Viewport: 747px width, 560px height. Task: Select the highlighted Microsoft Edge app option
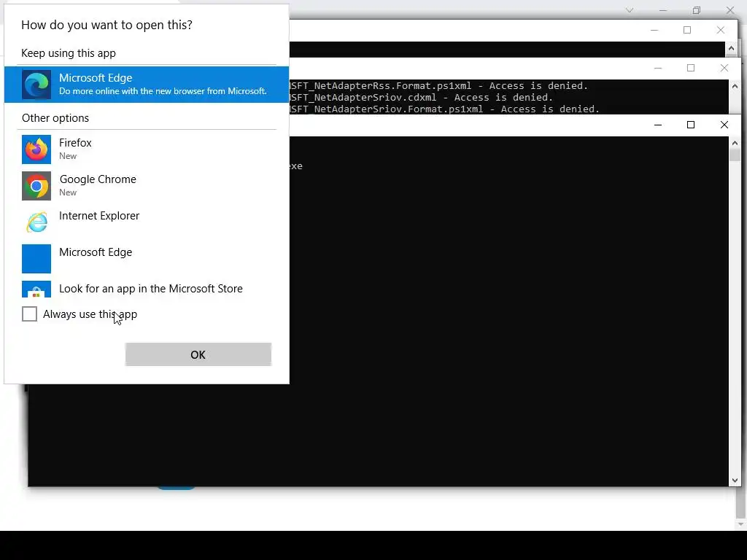[146, 85]
